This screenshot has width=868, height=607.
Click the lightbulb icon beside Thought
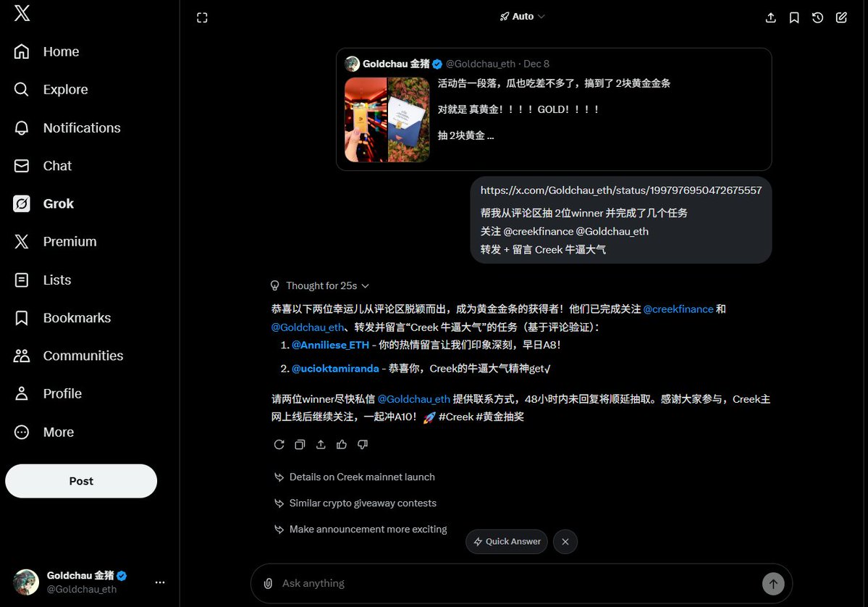pos(274,286)
